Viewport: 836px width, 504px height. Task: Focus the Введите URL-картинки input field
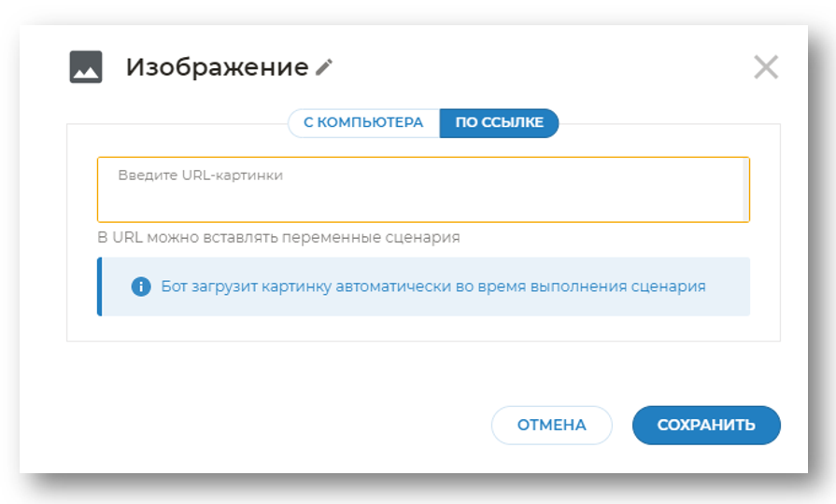420,189
